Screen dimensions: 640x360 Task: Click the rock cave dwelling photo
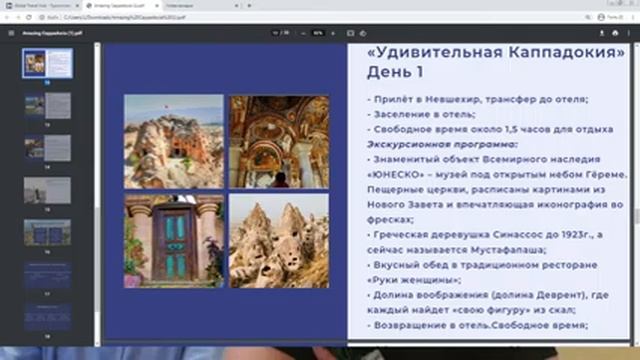point(174,141)
